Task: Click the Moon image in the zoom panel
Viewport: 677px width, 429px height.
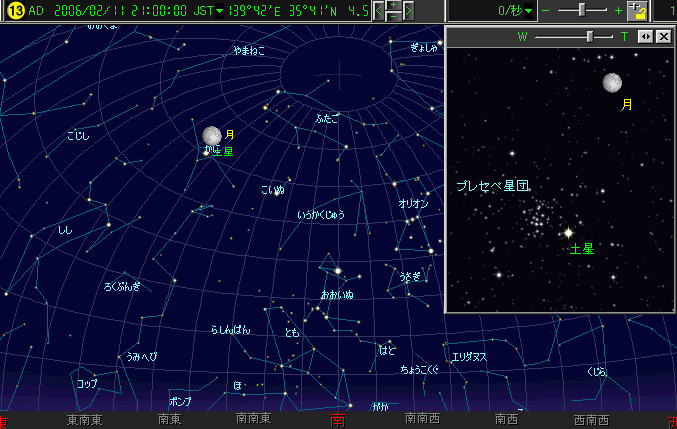Action: tap(613, 83)
